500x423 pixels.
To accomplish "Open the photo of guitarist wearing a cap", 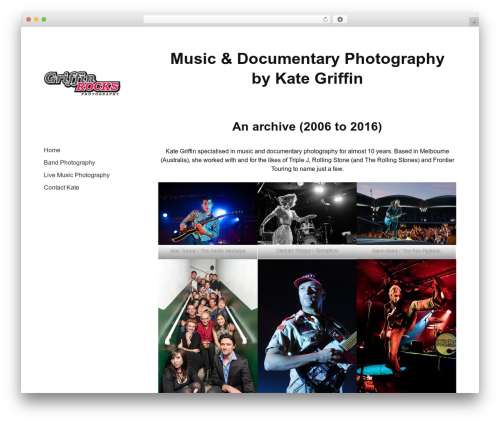I will coord(307,326).
